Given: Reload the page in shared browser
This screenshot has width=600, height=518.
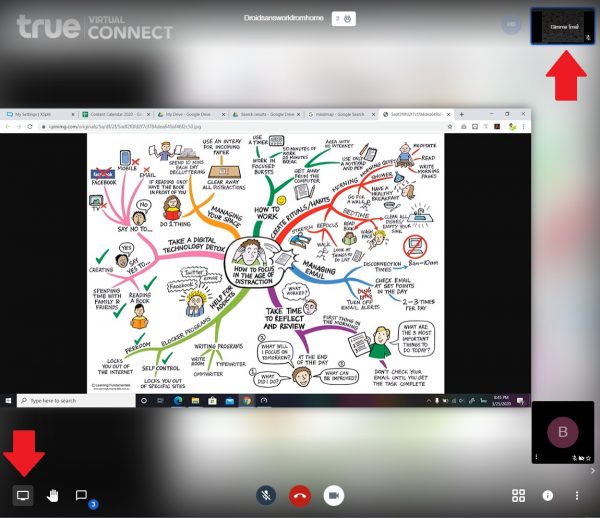Looking at the screenshot, I should [x=30, y=127].
